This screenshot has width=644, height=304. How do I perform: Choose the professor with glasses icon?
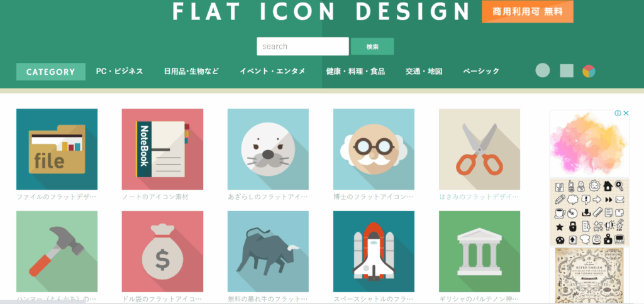point(374,149)
